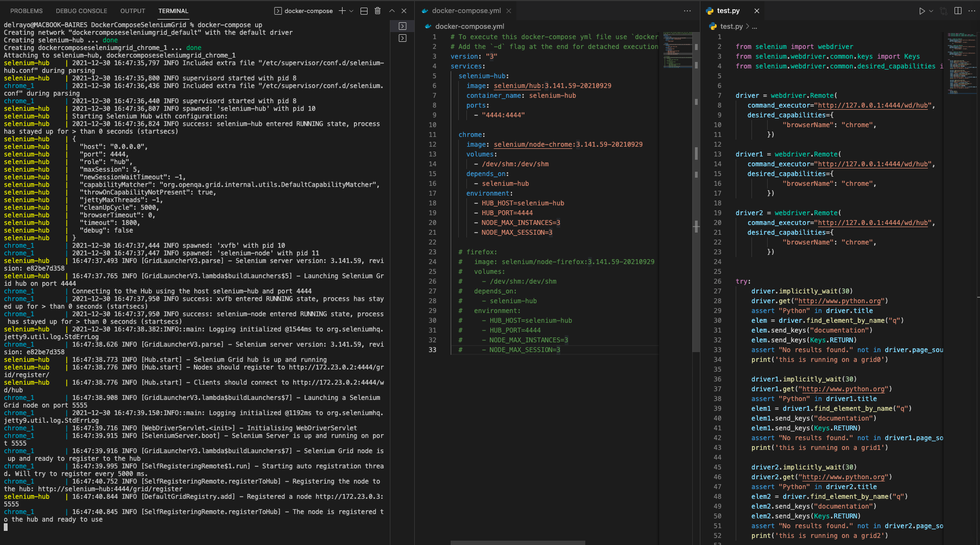Switch to the DEBUG CONSOLE tab
Viewport: 980px width, 545px height.
(81, 10)
